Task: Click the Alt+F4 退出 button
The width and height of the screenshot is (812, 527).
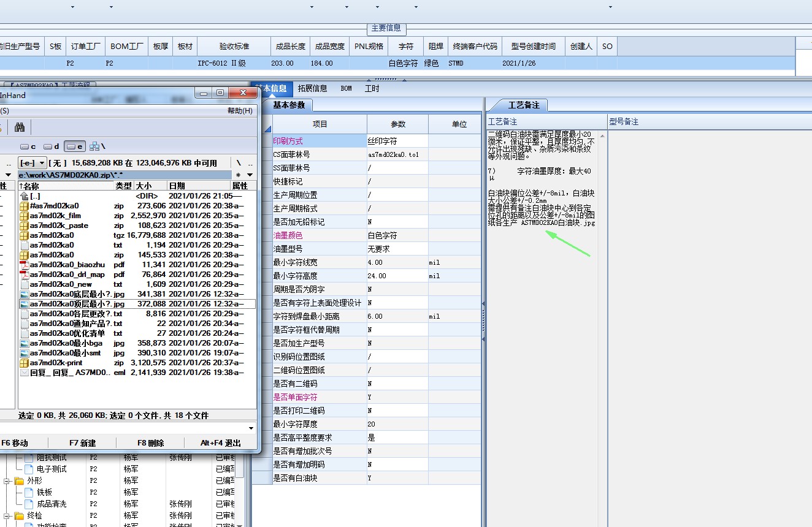Action: pos(220,442)
